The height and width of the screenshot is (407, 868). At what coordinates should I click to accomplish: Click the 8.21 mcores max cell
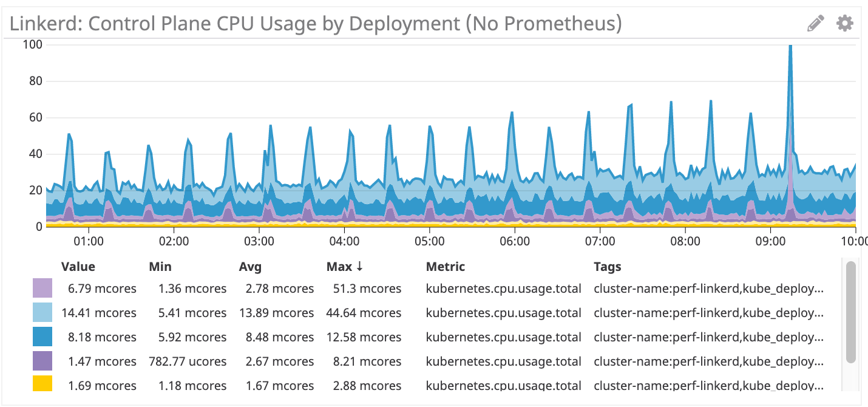367,361
